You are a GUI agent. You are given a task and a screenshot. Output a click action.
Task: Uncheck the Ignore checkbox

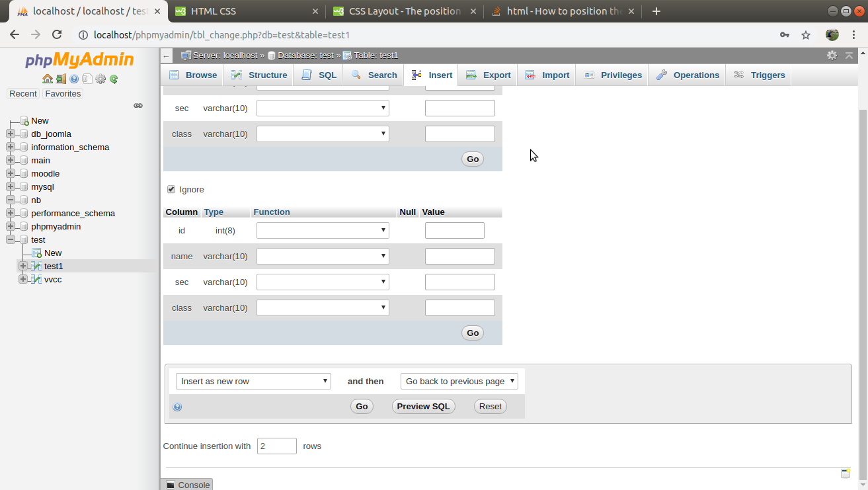[171, 189]
